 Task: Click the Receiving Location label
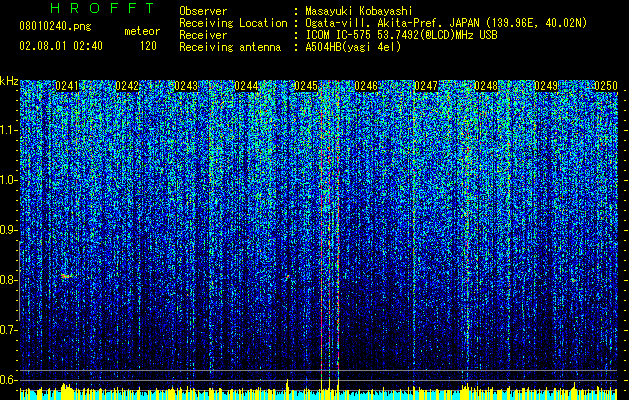[233, 23]
